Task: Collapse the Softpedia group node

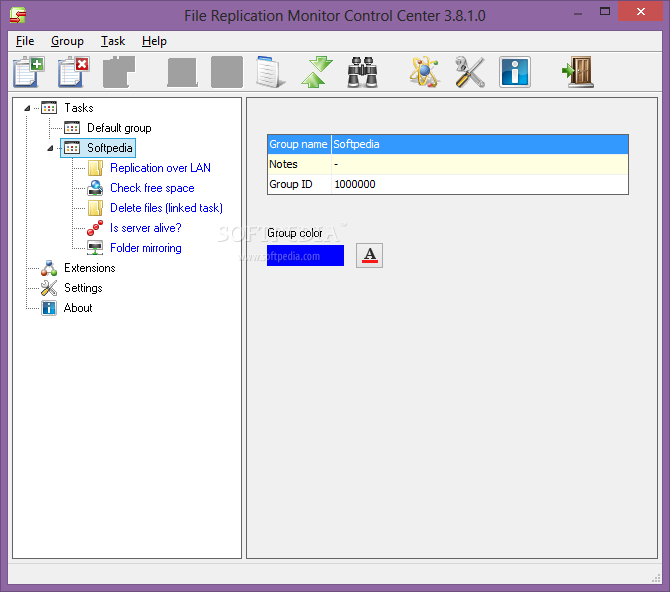Action: pos(50,148)
